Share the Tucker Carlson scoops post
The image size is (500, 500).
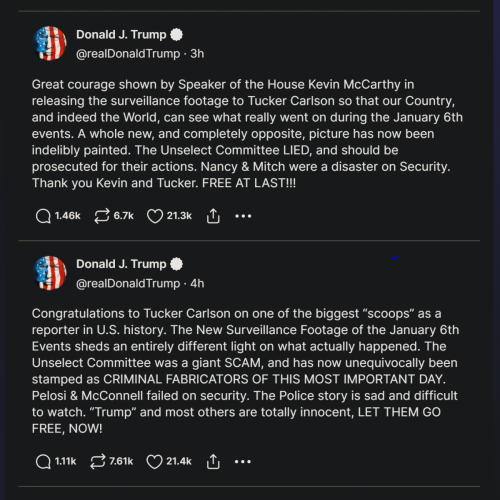point(213,462)
